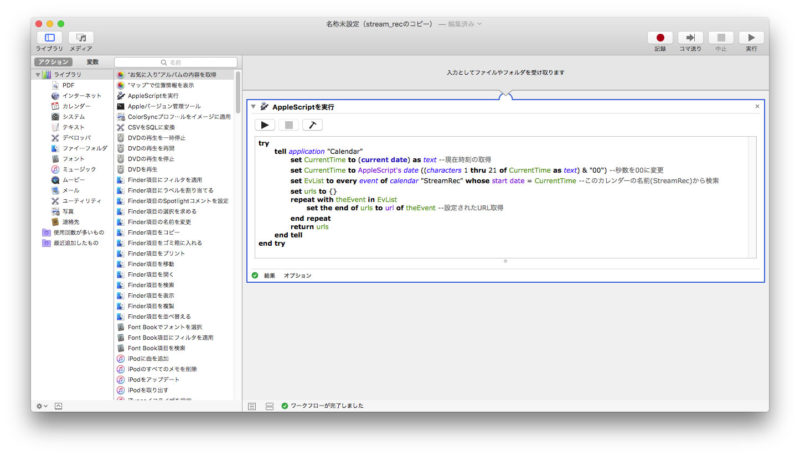Click the action list scrollbar

tap(238, 92)
